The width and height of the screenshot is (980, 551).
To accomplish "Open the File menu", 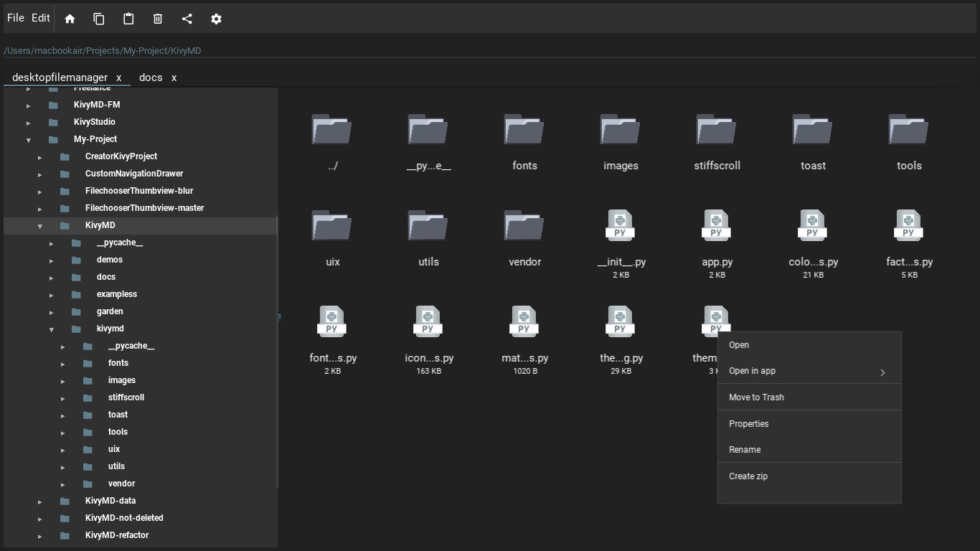I will coord(15,18).
